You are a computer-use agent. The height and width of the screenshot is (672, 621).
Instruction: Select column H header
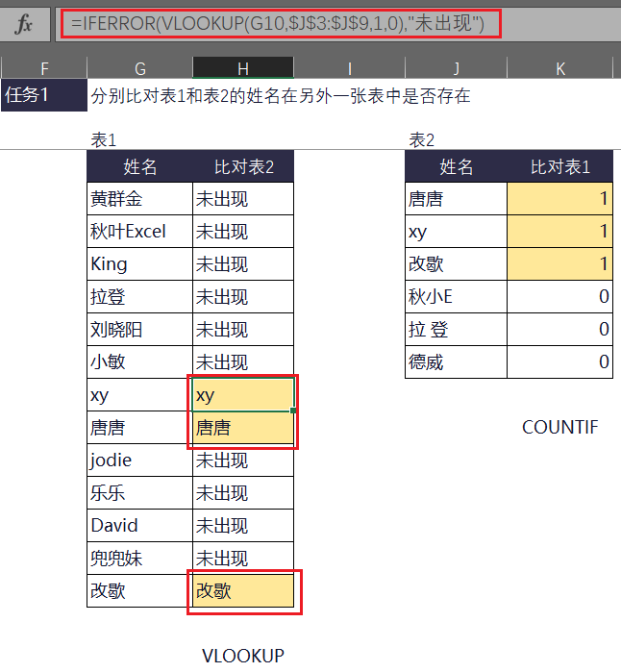pos(243,68)
